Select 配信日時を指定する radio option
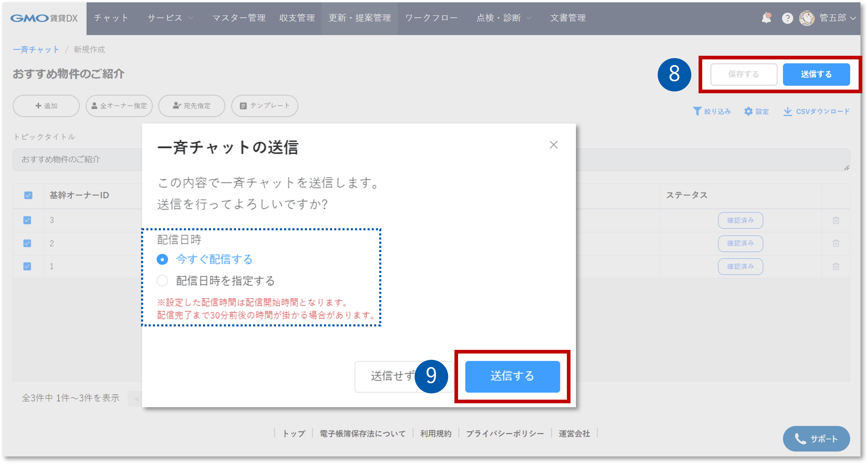 [162, 281]
